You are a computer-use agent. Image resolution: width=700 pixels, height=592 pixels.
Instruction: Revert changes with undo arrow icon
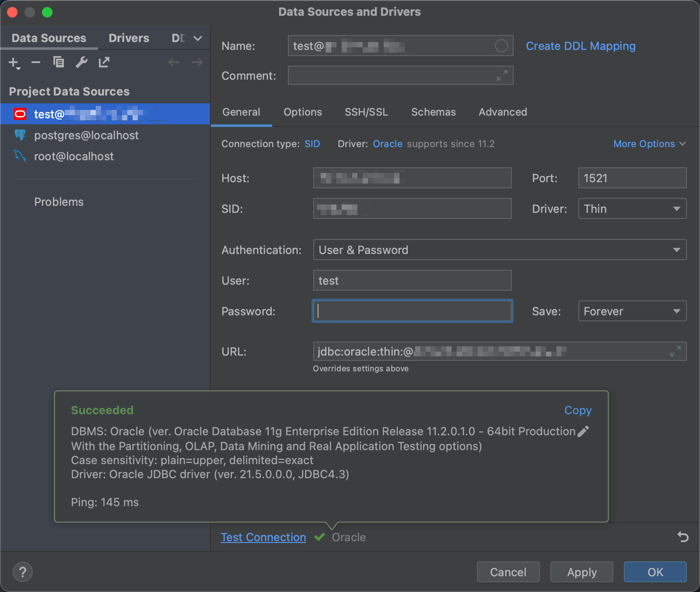click(x=682, y=537)
